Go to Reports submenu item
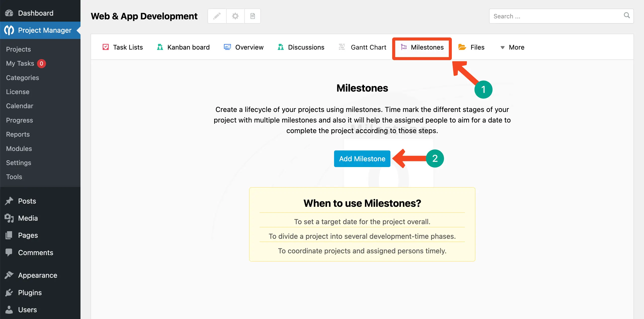 click(x=18, y=134)
